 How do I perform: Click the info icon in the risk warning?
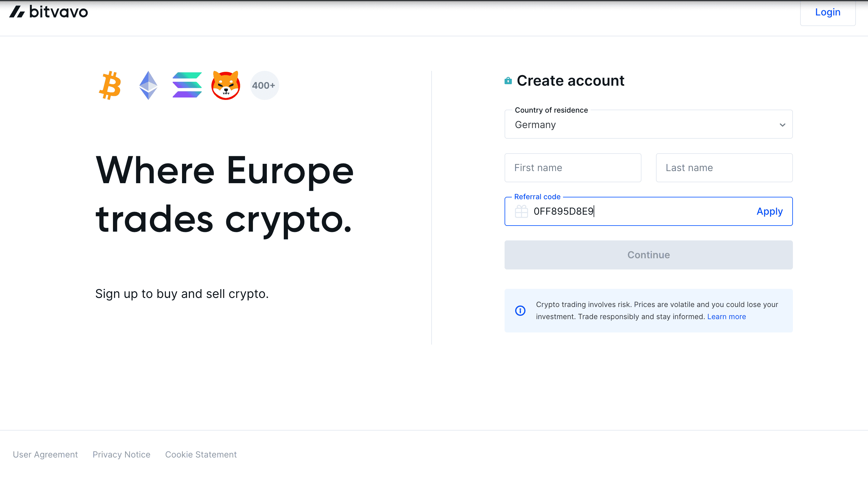pyautogui.click(x=520, y=311)
